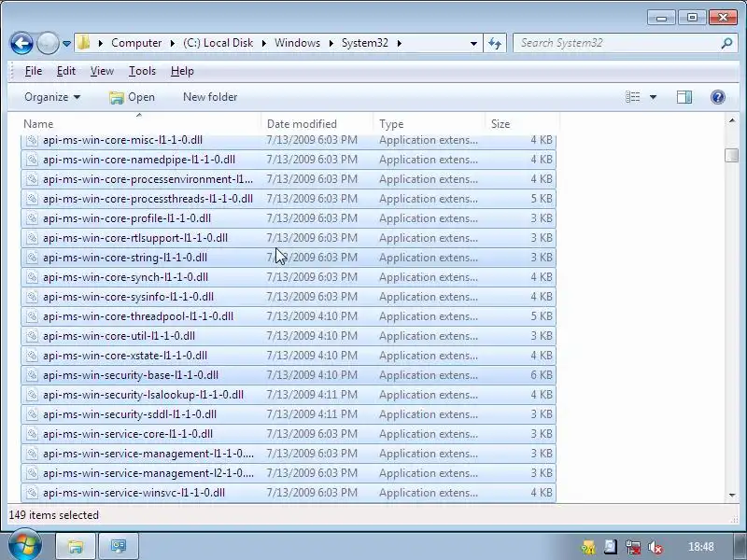The height and width of the screenshot is (560, 747).
Task: Open the Tools menu
Action: click(142, 71)
